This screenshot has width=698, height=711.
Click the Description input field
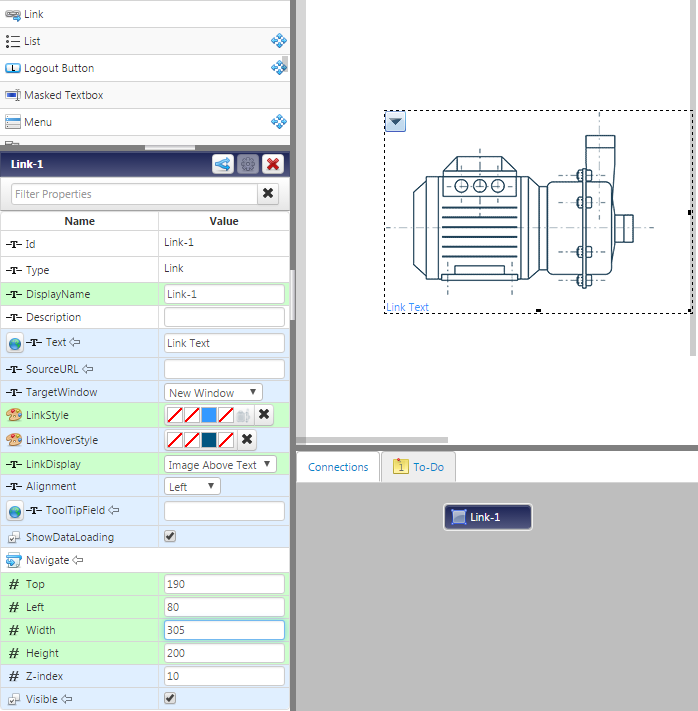click(x=224, y=317)
